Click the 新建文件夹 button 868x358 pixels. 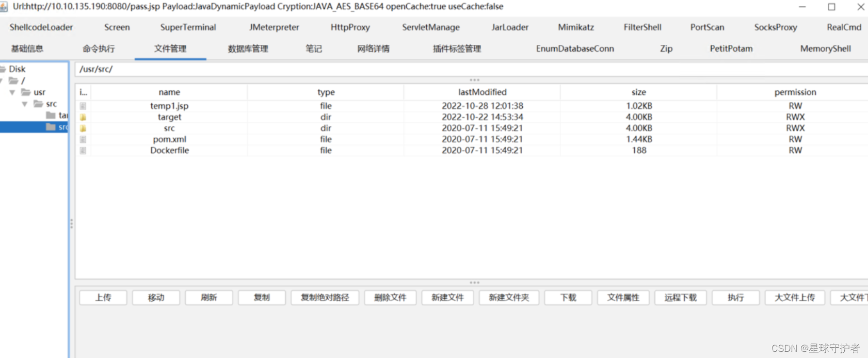(x=509, y=298)
